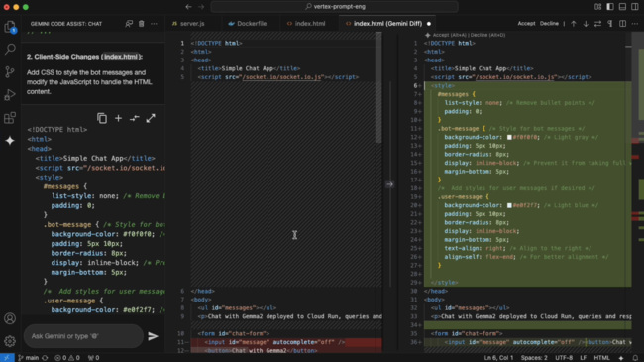Click the .user-message selector in right pane
Viewport: 644px width, 362px height.
460,197
